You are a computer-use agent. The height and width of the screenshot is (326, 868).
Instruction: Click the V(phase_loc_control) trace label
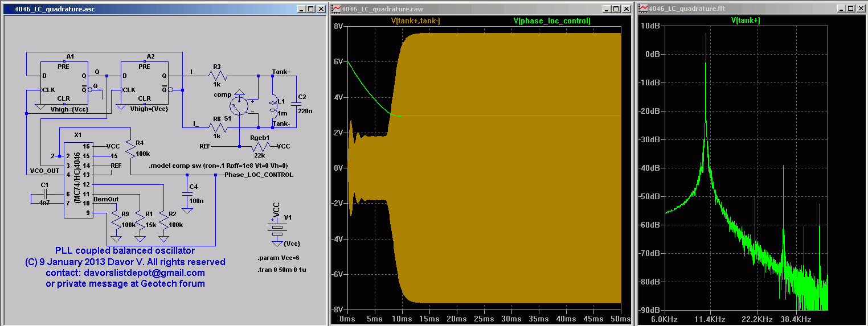(551, 20)
